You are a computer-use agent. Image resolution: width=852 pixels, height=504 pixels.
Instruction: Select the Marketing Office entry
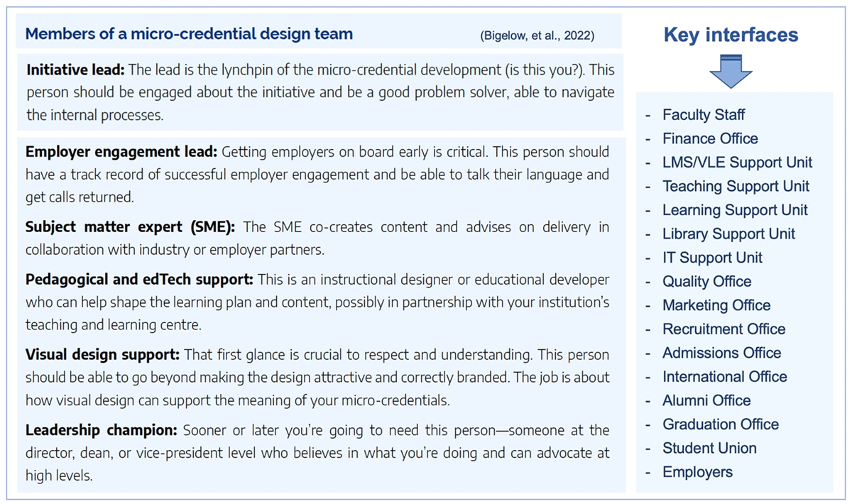point(716,305)
